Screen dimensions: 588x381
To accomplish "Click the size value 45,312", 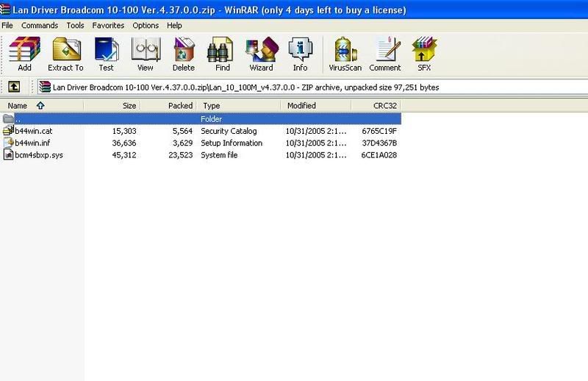I will 124,155.
